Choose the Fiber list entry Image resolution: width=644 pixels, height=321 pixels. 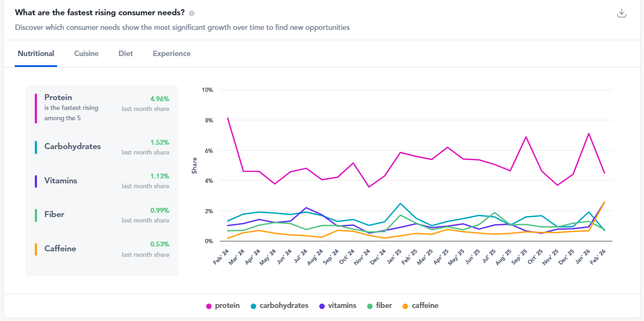coord(102,215)
